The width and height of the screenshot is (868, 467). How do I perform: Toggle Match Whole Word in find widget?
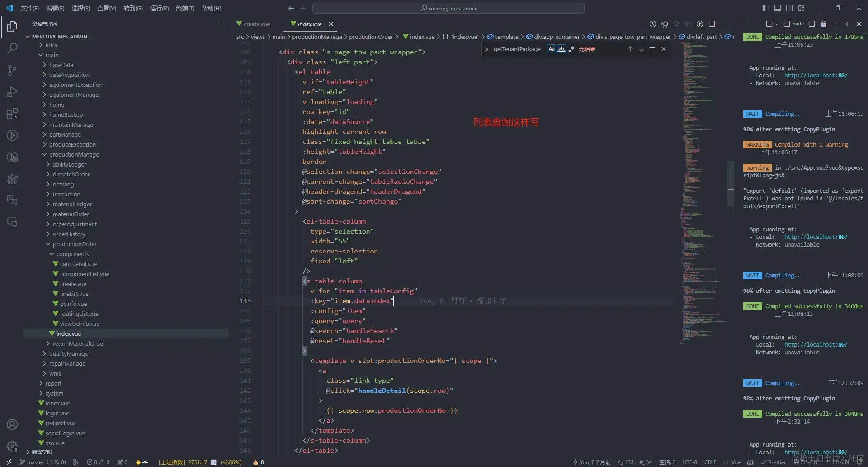561,49
